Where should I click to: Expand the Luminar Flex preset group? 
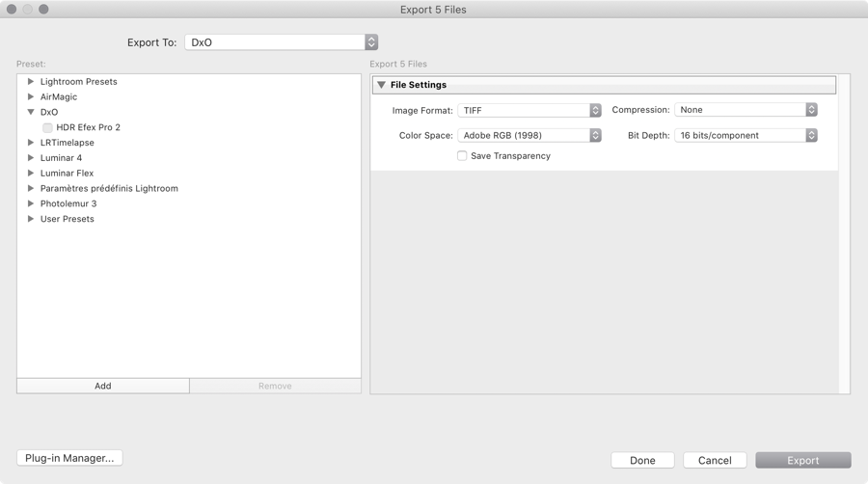click(x=31, y=173)
